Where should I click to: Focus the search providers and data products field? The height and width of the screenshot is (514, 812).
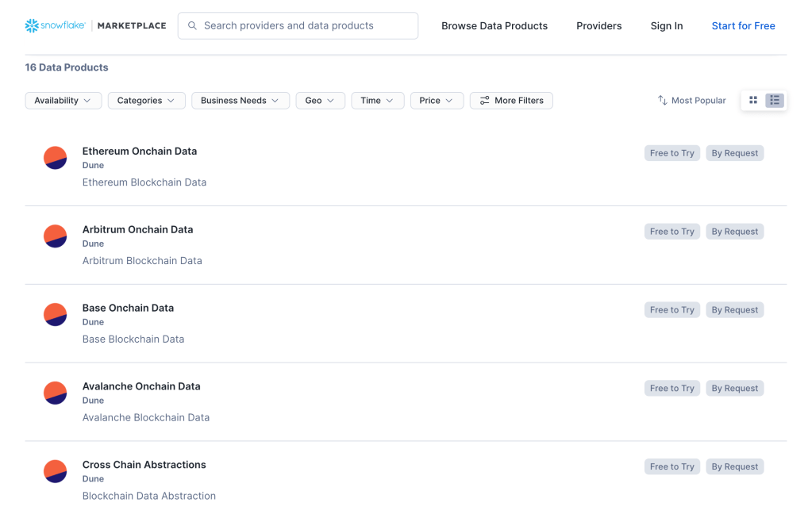click(x=306, y=25)
